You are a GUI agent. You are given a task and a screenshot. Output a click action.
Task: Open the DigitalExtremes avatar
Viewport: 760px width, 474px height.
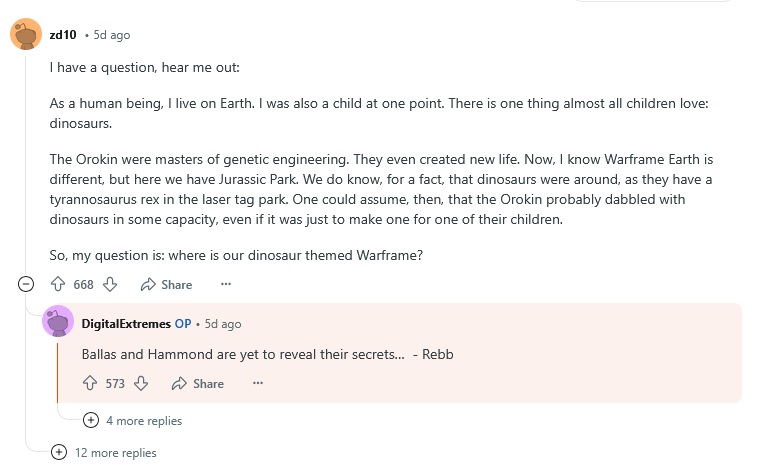pos(58,321)
